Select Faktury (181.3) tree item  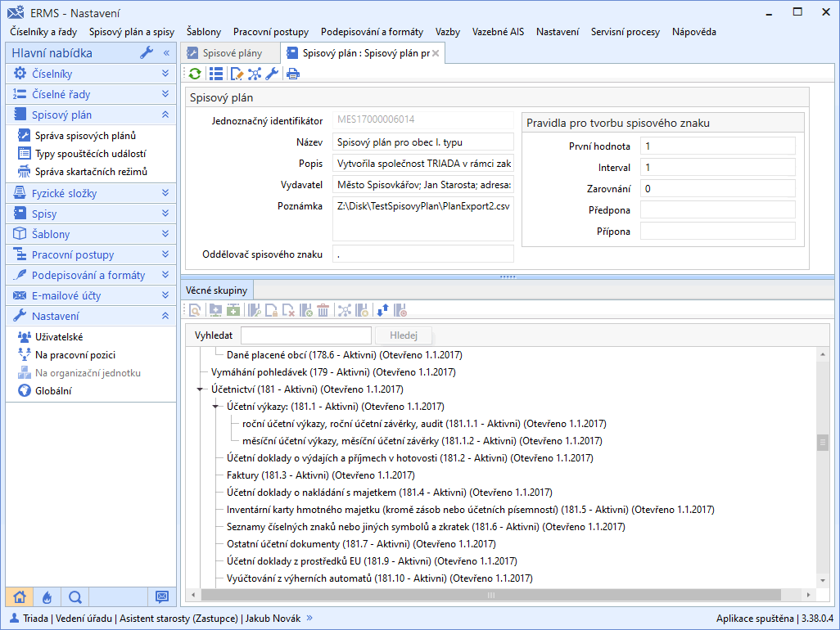click(320, 475)
